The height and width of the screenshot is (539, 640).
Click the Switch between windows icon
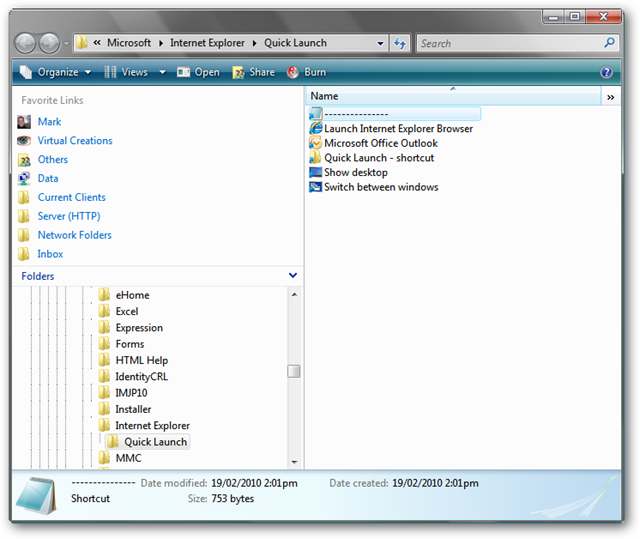pos(316,187)
